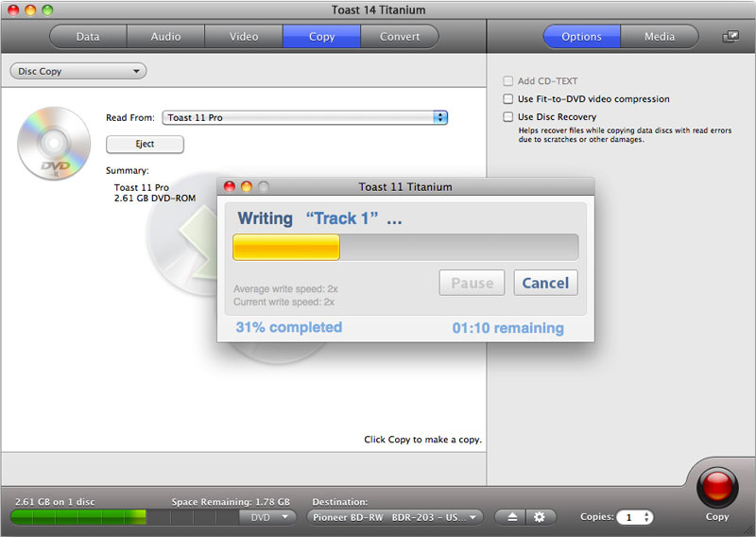
Task: Toggle the Add CD-TEXT checkbox
Action: coord(508,81)
